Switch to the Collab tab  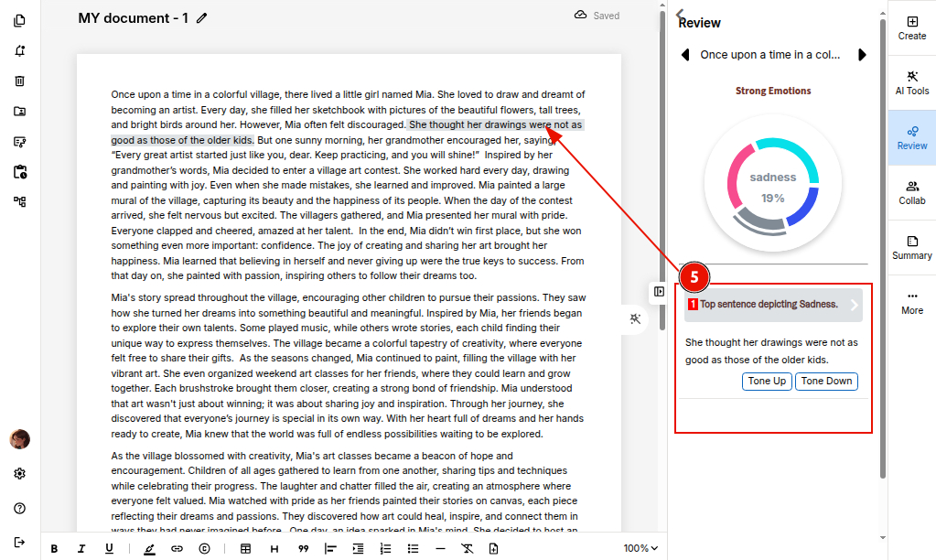[x=911, y=192]
